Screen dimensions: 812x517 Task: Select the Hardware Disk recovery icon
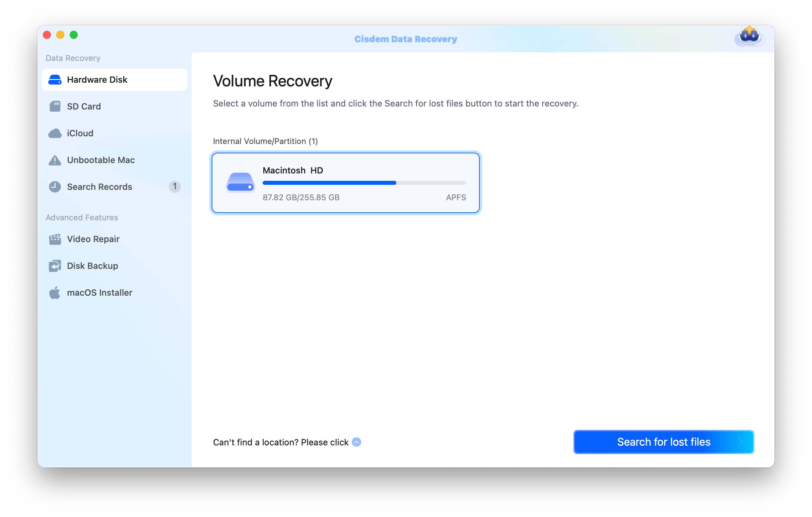(55, 80)
